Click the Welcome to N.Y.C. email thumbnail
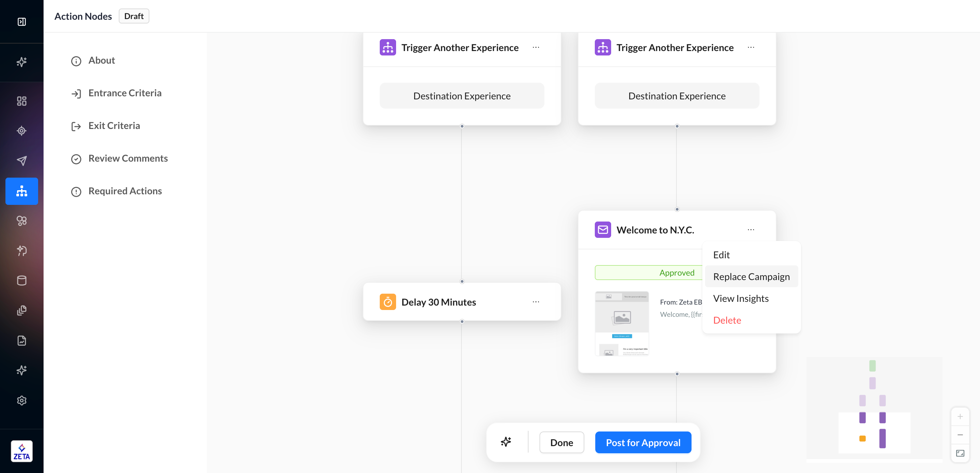The height and width of the screenshot is (473, 980). click(622, 324)
